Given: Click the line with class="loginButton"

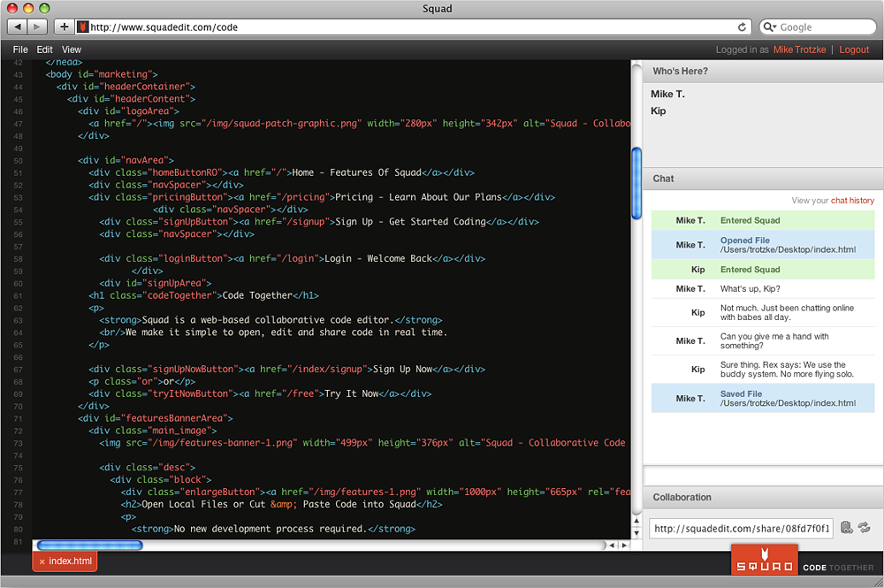Looking at the screenshot, I should point(292,259).
